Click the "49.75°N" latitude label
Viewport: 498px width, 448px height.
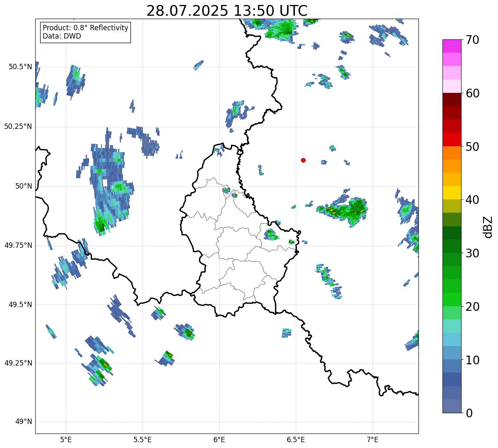pyautogui.click(x=18, y=245)
